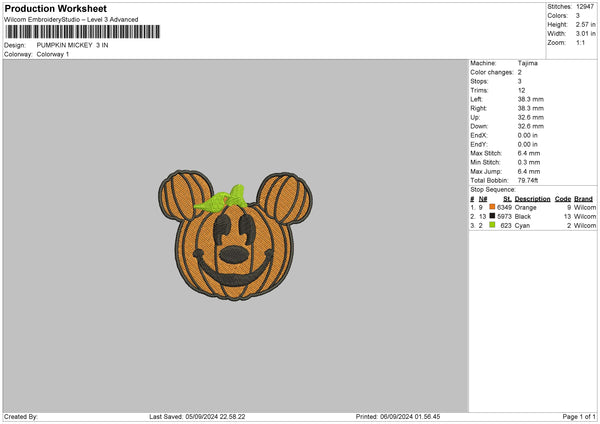Screen dimensions: 600x424
Task: Click the 'Cyan' thread description
Action: (522, 226)
